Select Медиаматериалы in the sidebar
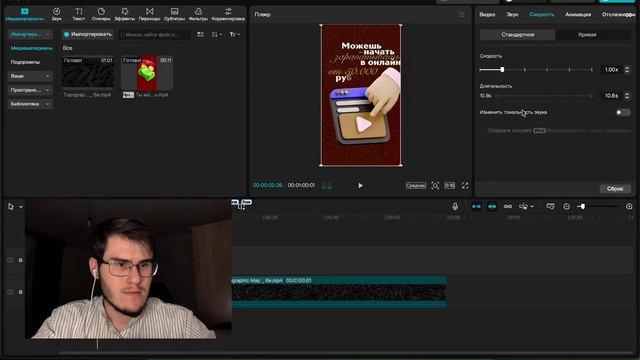Image resolution: width=640 pixels, height=360 pixels. pos(31,48)
